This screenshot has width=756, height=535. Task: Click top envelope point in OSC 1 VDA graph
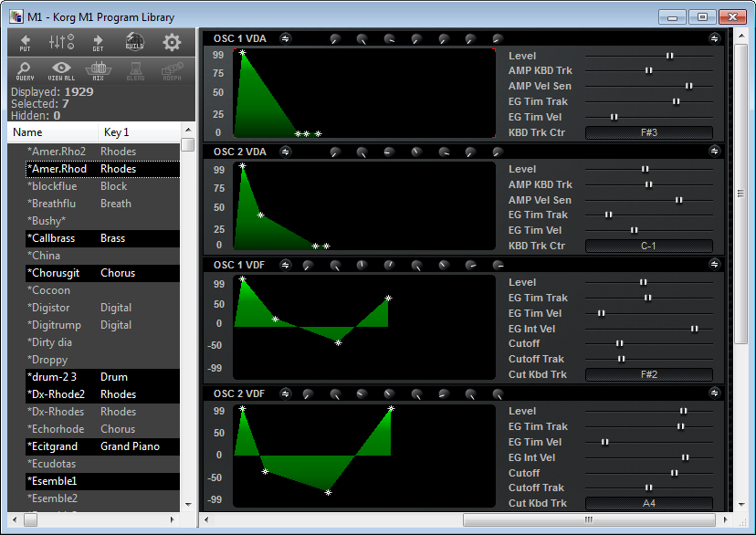(243, 53)
